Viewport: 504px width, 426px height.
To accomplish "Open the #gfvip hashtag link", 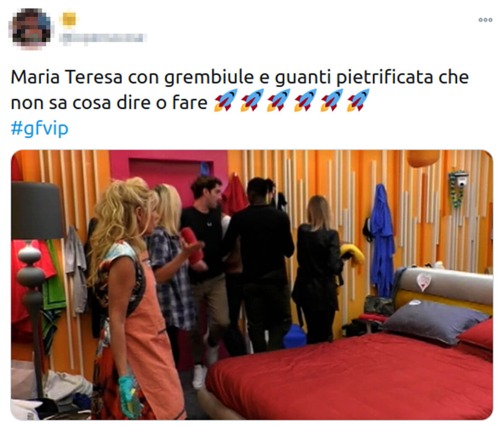I will [39, 128].
